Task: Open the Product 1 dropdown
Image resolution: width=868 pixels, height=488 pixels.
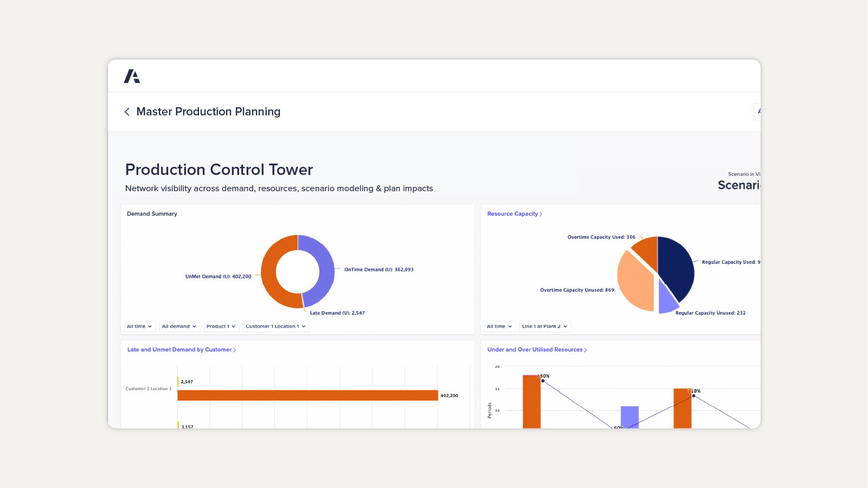Action: (x=221, y=327)
